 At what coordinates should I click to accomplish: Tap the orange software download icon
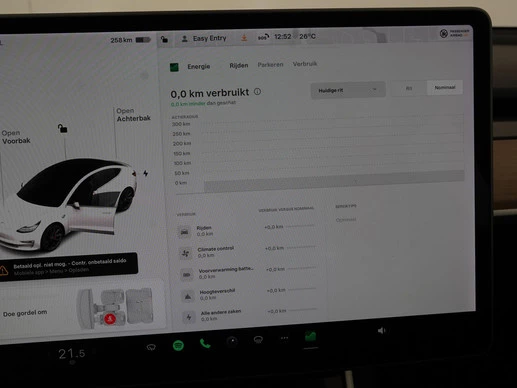pyautogui.click(x=244, y=38)
